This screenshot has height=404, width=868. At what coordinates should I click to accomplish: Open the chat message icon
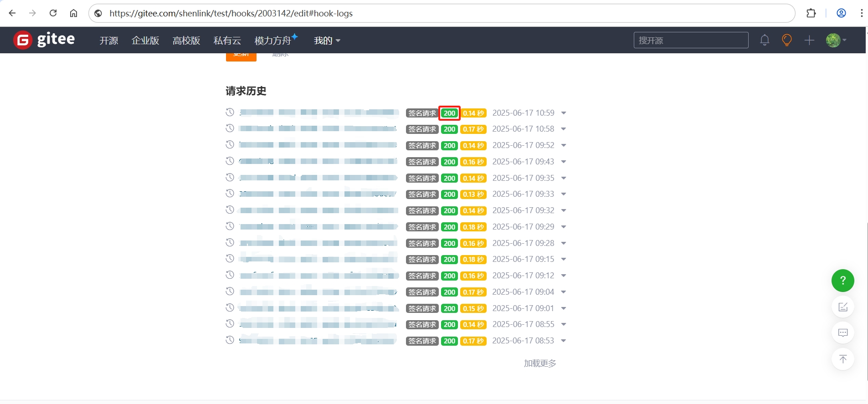pyautogui.click(x=843, y=333)
